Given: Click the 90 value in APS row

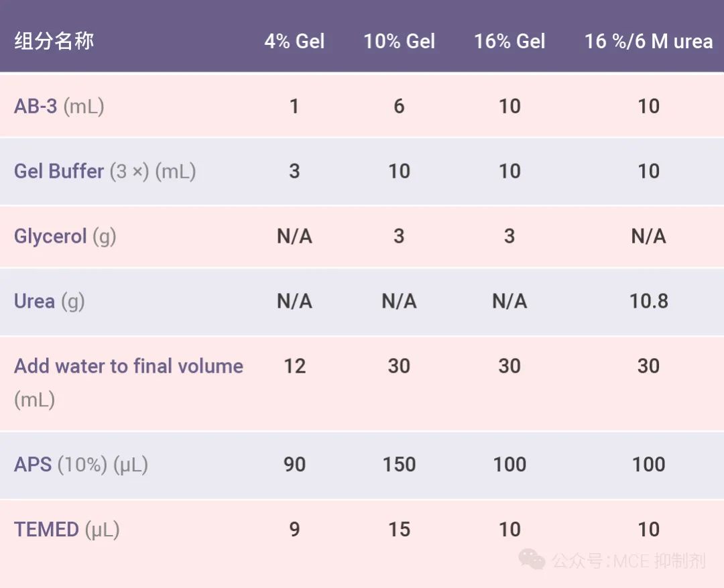Looking at the screenshot, I should (x=294, y=465).
